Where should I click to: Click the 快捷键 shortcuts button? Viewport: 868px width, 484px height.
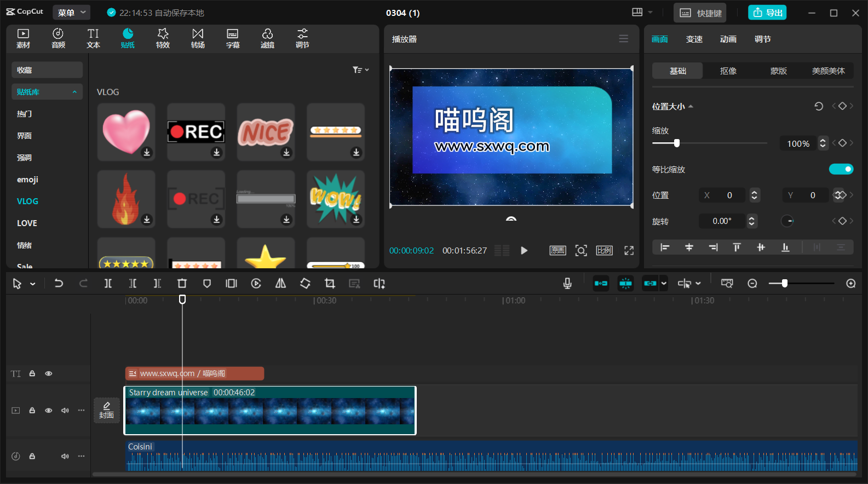click(700, 13)
